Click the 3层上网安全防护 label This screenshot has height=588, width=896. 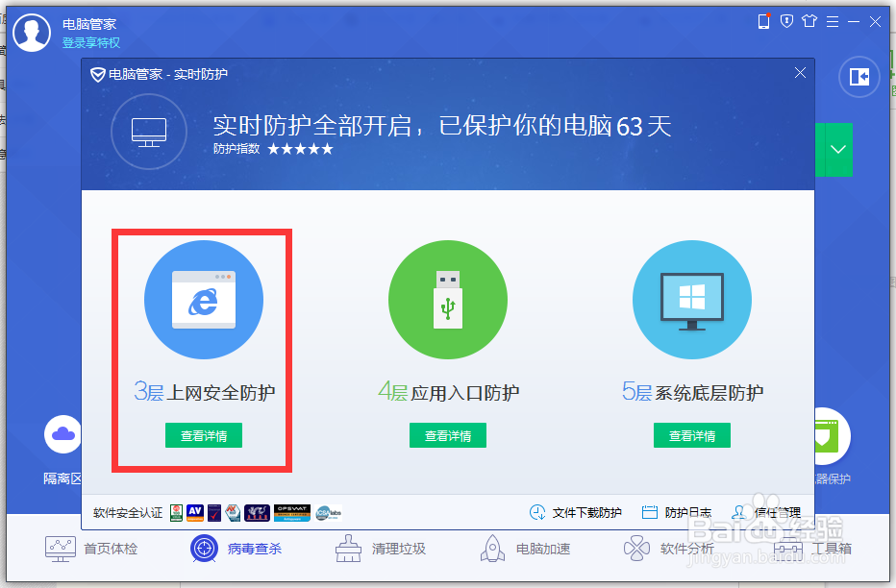(204, 392)
